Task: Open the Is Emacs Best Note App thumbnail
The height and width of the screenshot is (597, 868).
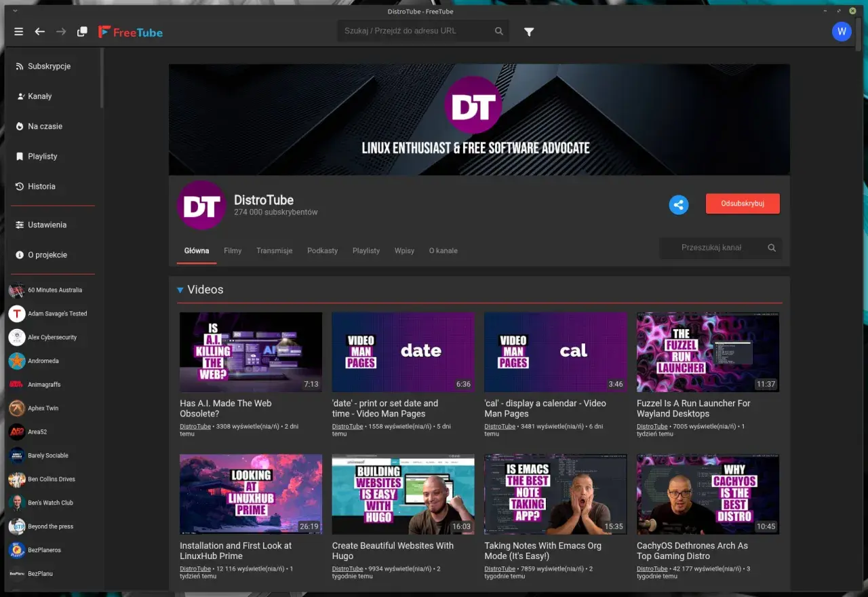Action: pyautogui.click(x=555, y=495)
